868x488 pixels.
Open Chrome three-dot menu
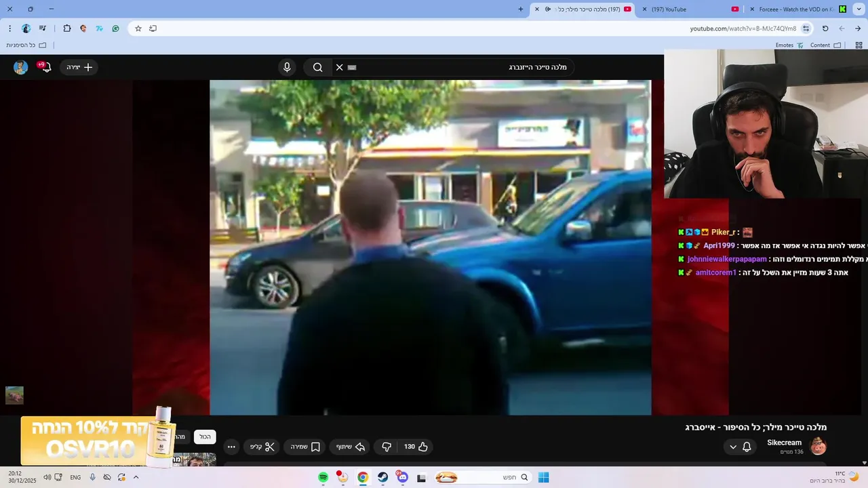pyautogui.click(x=9, y=28)
